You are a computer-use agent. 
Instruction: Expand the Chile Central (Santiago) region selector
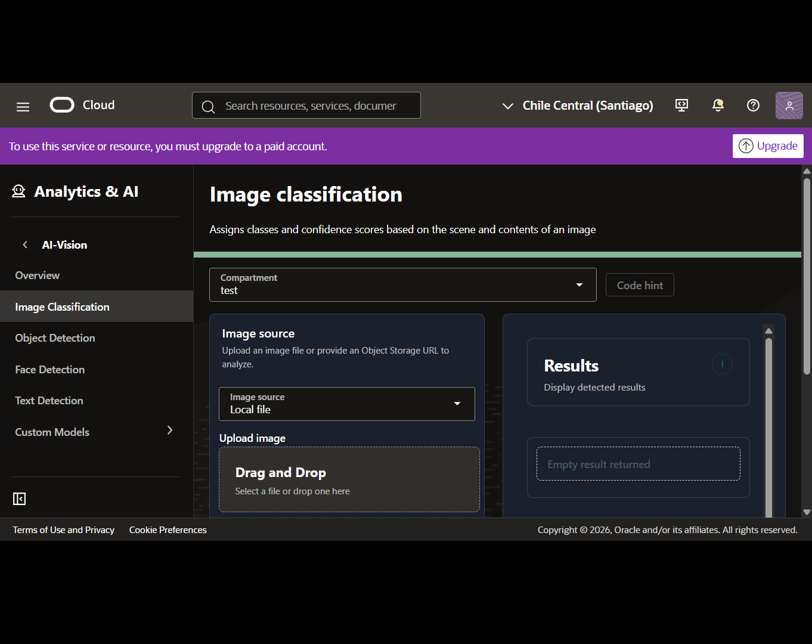point(578,106)
